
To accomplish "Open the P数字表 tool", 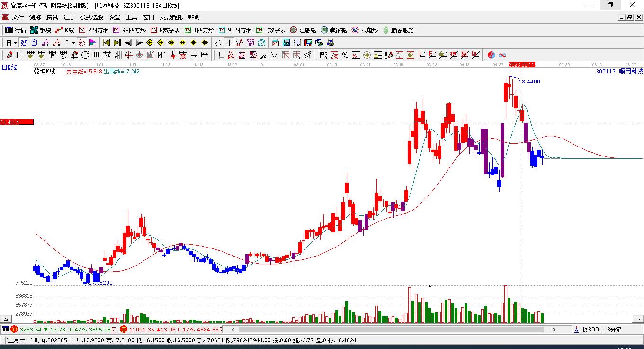I will coord(165,30).
